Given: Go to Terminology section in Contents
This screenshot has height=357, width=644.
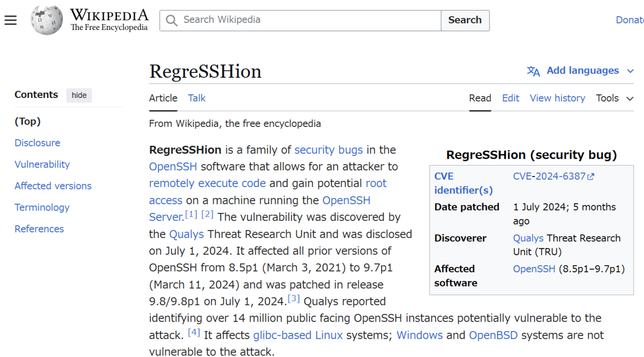Looking at the screenshot, I should pos(42,207).
